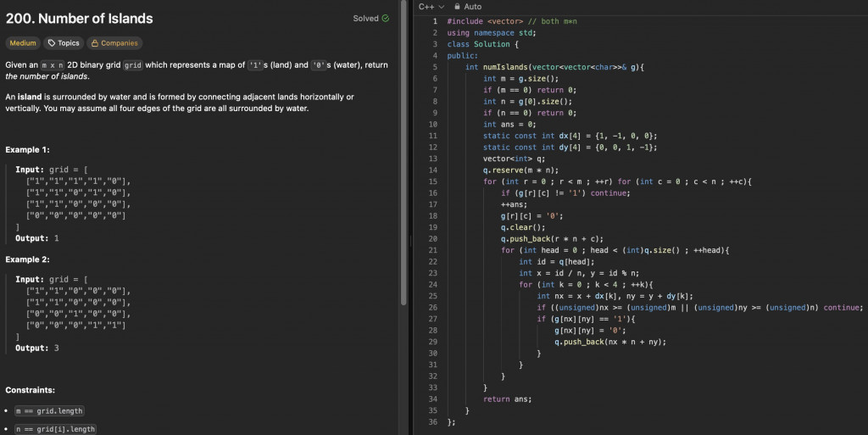Click the "static const int dy[4]" line
This screenshot has height=435, width=868.
pyautogui.click(x=570, y=148)
